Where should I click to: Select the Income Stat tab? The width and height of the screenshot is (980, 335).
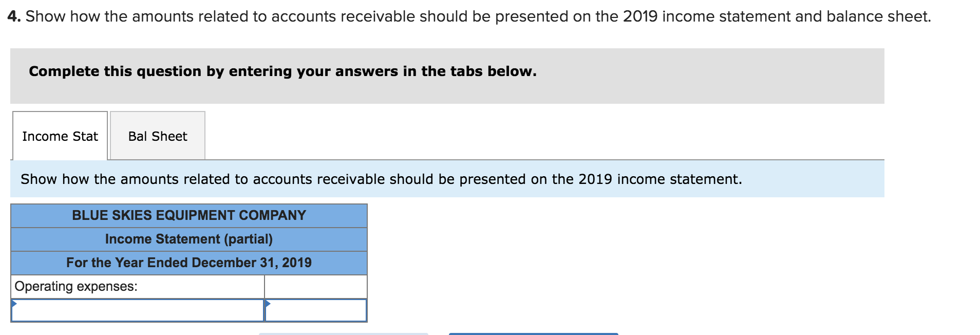60,136
